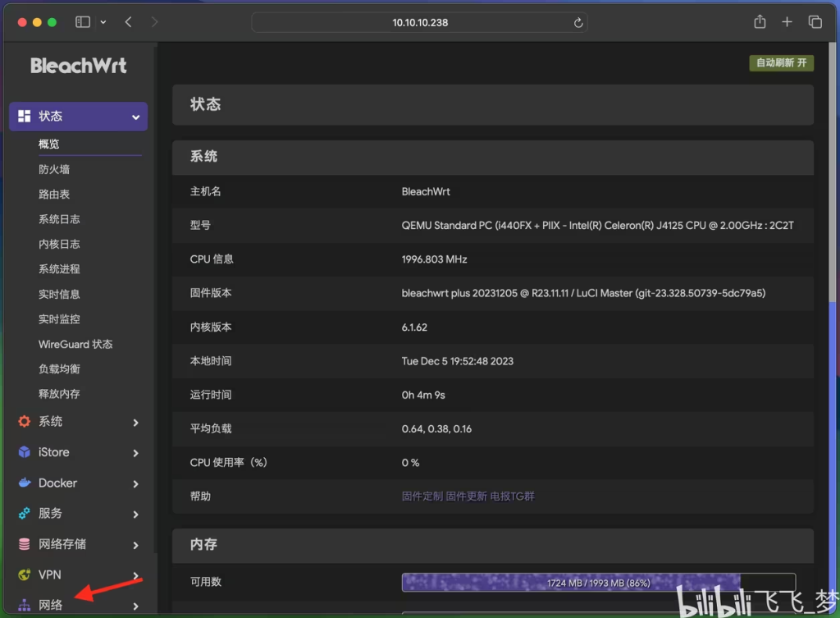Expand the 网络 menu chevron
This screenshot has width=840, height=618.
pos(135,606)
